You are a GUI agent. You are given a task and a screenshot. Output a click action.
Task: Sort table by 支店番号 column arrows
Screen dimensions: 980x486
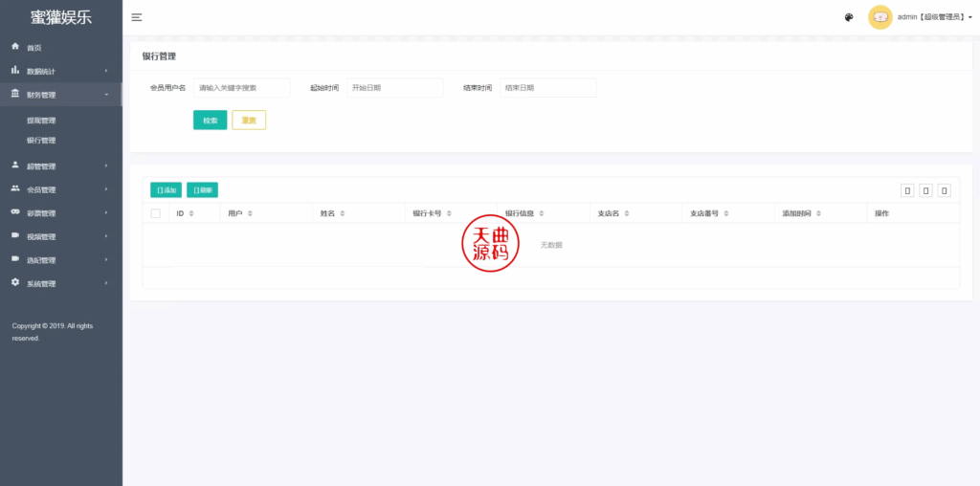(x=726, y=213)
